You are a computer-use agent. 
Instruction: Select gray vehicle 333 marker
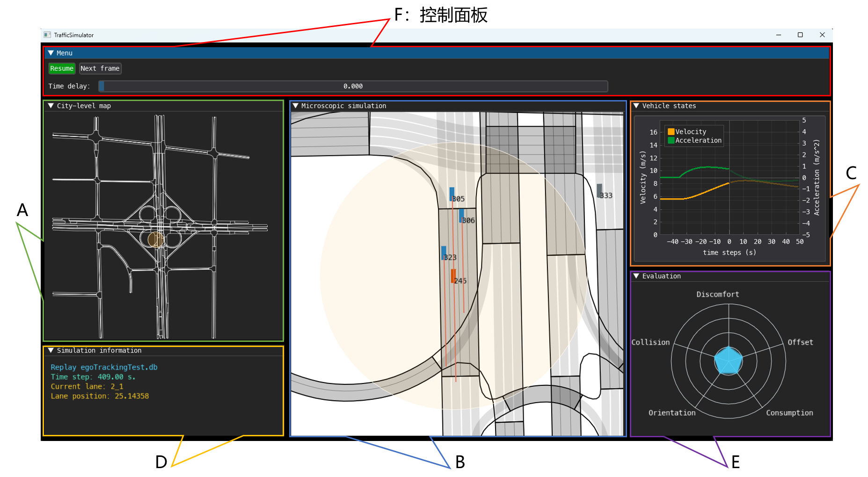tap(599, 190)
